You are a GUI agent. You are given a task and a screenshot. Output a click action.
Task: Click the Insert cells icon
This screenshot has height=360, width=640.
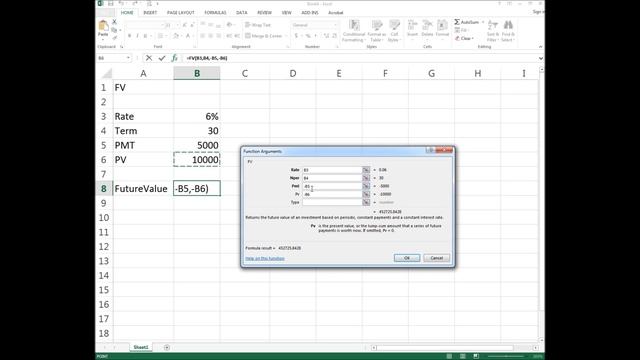pyautogui.click(x=412, y=25)
